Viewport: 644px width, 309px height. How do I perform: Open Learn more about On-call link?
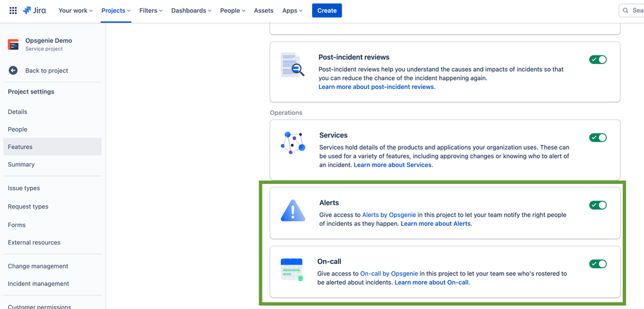(x=432, y=283)
